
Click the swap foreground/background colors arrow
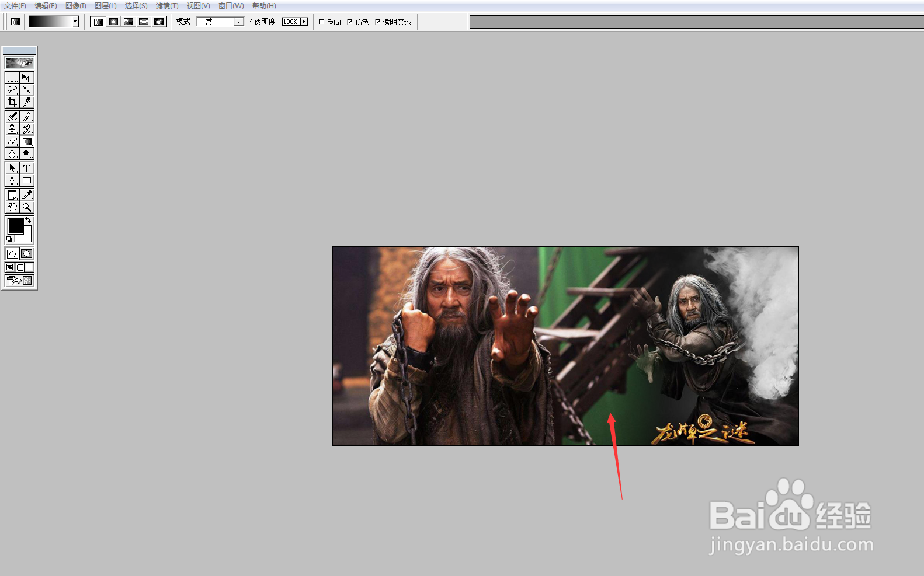[x=28, y=220]
